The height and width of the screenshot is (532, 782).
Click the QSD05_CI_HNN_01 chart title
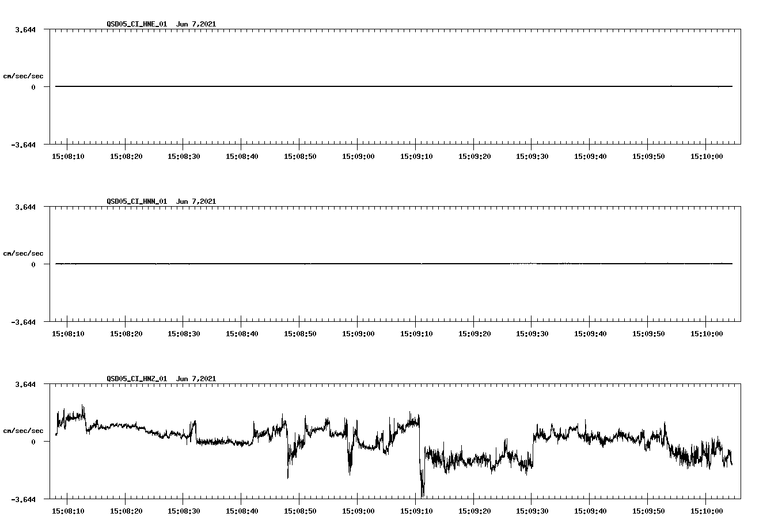click(x=161, y=202)
